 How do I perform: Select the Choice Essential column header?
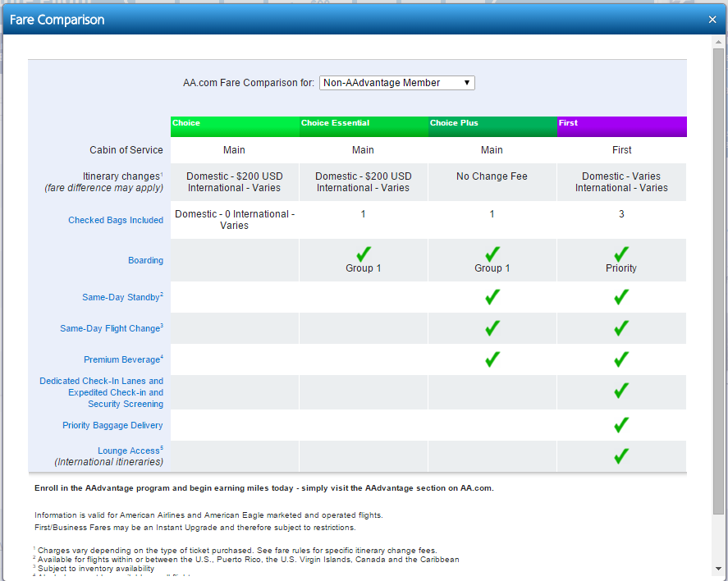[364, 126]
